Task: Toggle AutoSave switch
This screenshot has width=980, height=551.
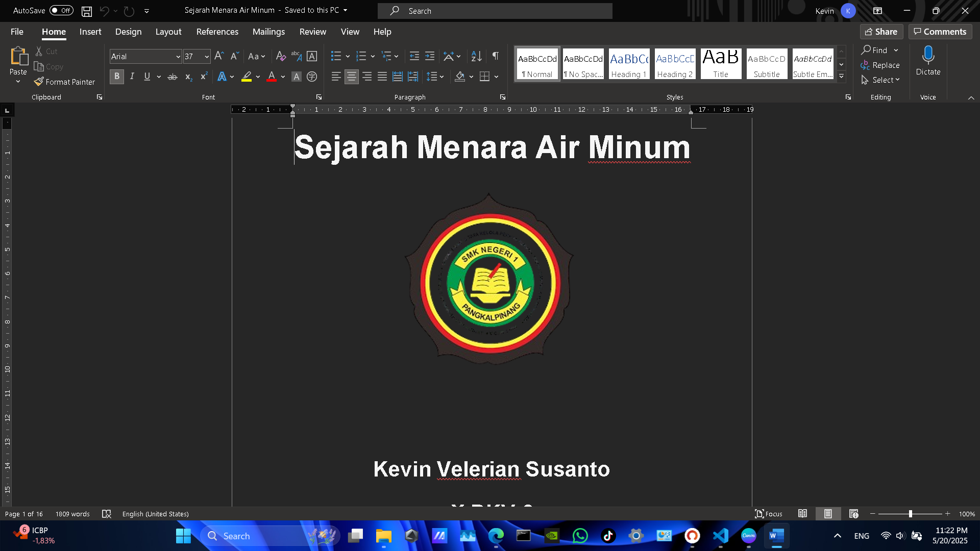Action: [61, 10]
